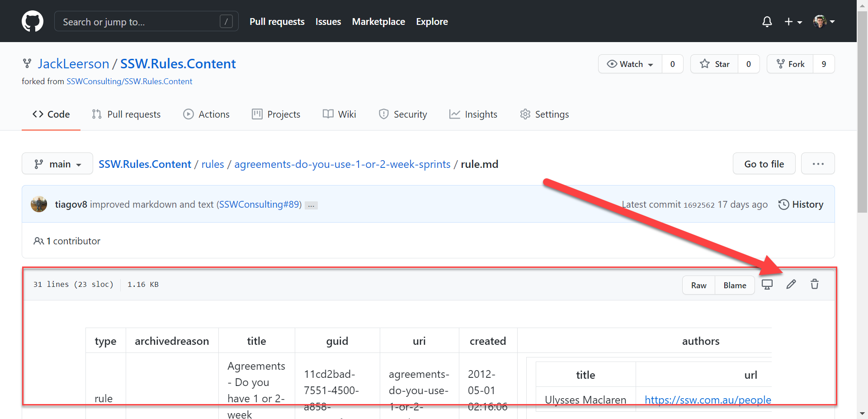Switch to the Wiki tab
This screenshot has height=419, width=868.
[340, 114]
